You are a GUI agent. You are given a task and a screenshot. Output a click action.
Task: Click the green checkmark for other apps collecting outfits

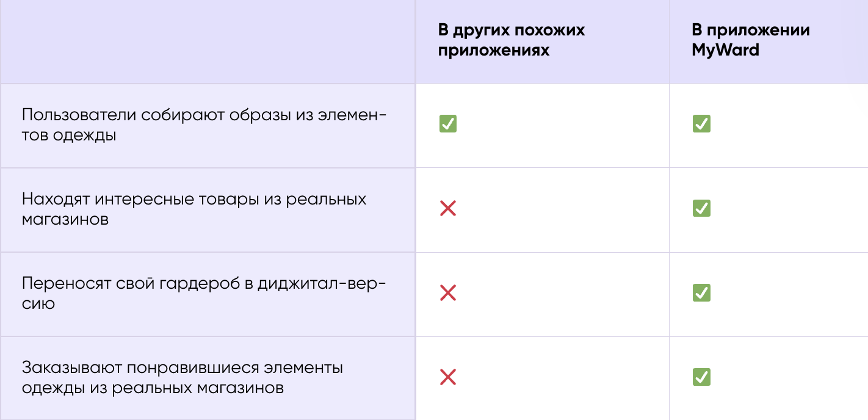coord(447,124)
